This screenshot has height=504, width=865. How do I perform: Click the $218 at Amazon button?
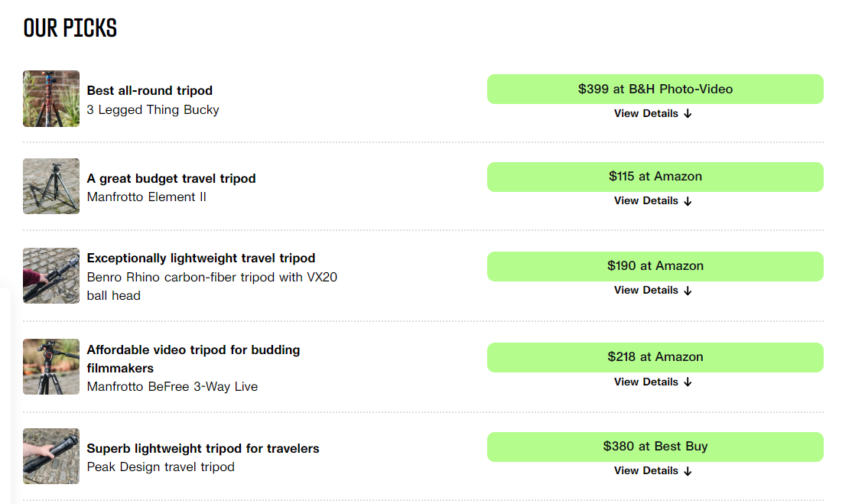655,357
